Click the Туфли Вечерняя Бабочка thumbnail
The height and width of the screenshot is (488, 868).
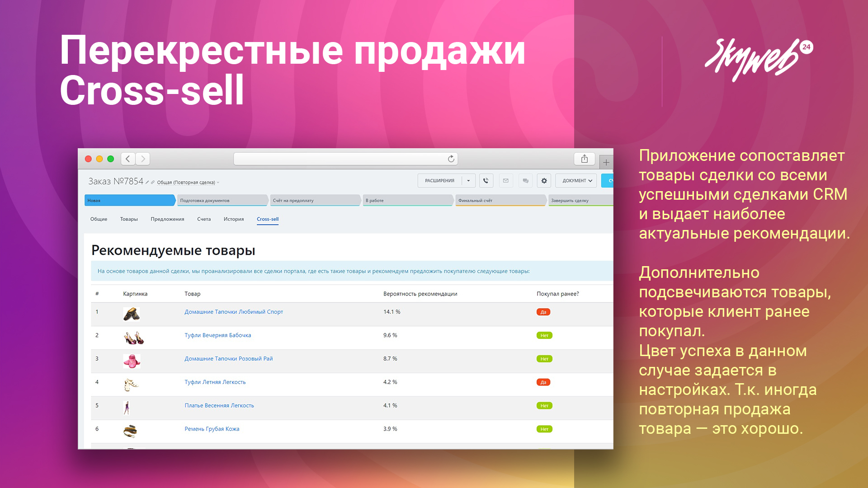coord(133,338)
